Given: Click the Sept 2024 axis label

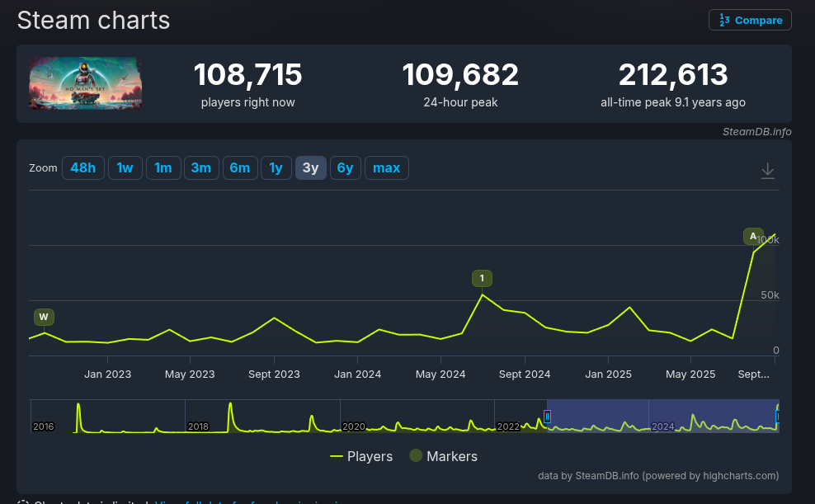Looking at the screenshot, I should pos(525,374).
